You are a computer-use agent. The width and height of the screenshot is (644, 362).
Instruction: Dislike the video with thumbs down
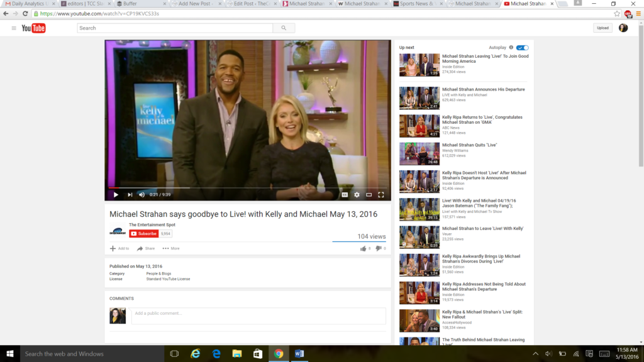(379, 248)
